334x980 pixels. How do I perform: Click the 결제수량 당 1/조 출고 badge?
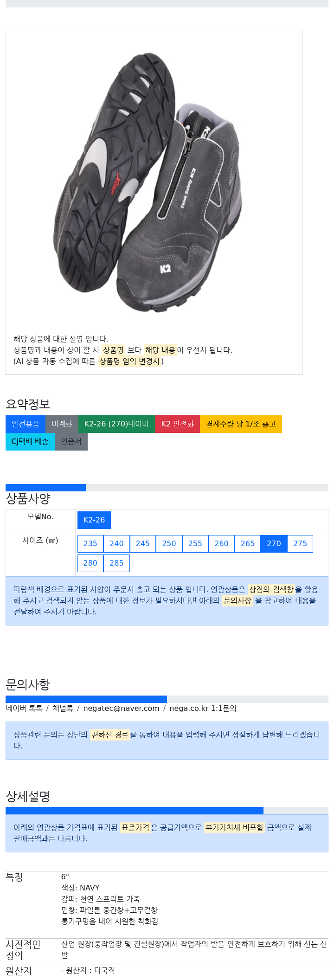point(241,424)
